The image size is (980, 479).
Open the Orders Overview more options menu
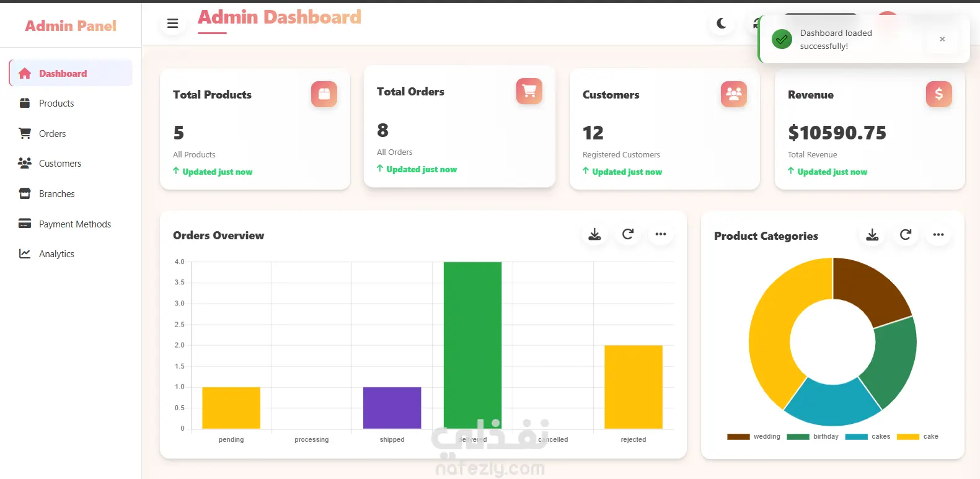(x=661, y=234)
